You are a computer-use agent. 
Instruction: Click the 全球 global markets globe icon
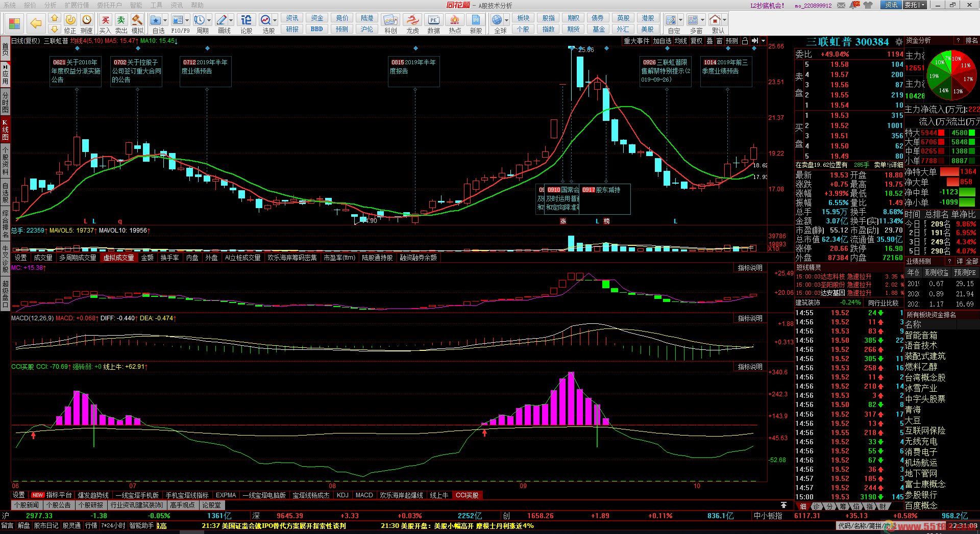point(497,20)
